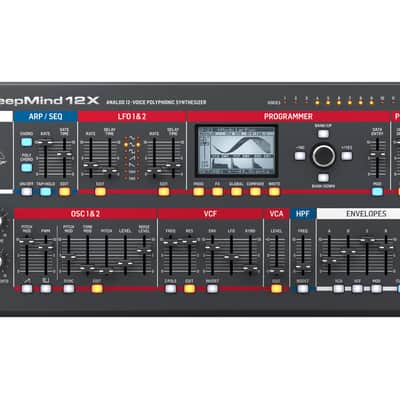The height and width of the screenshot is (400, 400).
Task: Enable OSC 1 sawtooth waveform button
Action: [x=27, y=289]
